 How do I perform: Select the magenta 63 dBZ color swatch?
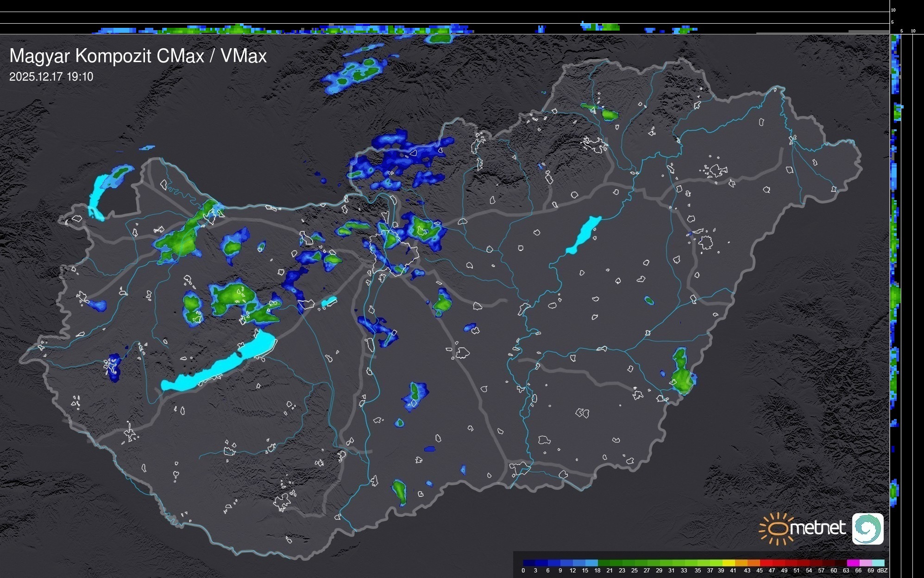pyautogui.click(x=853, y=563)
